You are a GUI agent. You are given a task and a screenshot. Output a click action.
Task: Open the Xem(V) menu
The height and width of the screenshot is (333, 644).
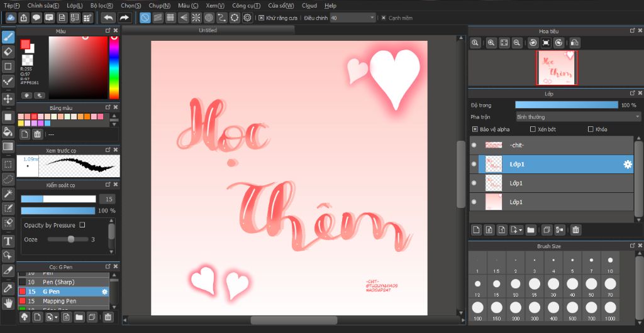pyautogui.click(x=215, y=6)
